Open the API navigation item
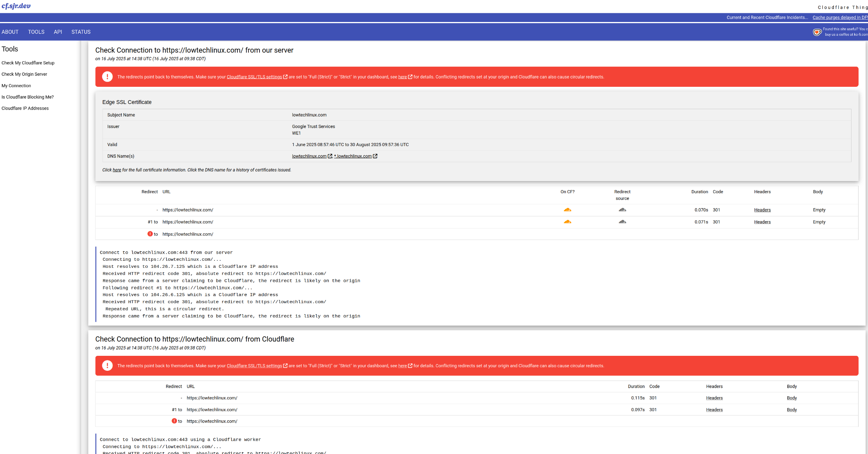 coord(58,32)
